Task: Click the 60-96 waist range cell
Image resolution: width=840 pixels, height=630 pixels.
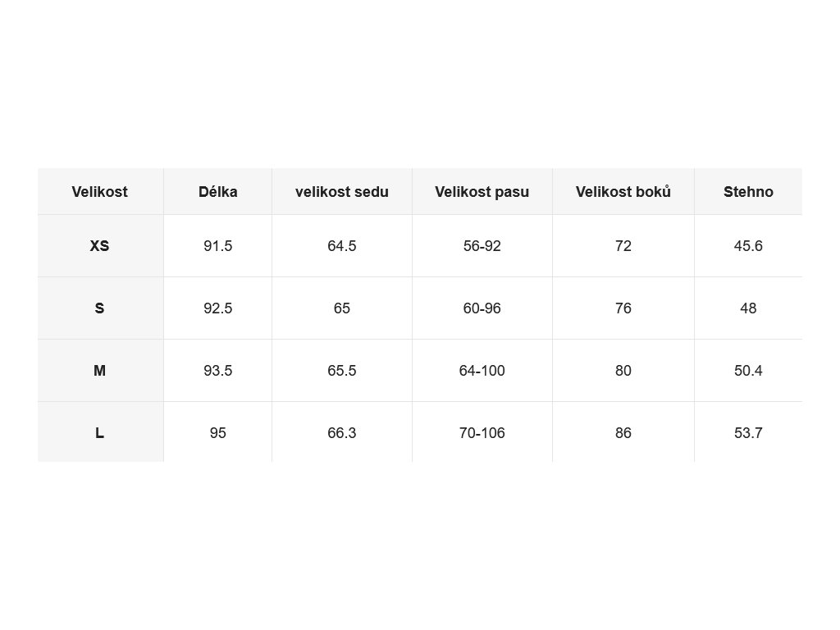Action: (482, 308)
